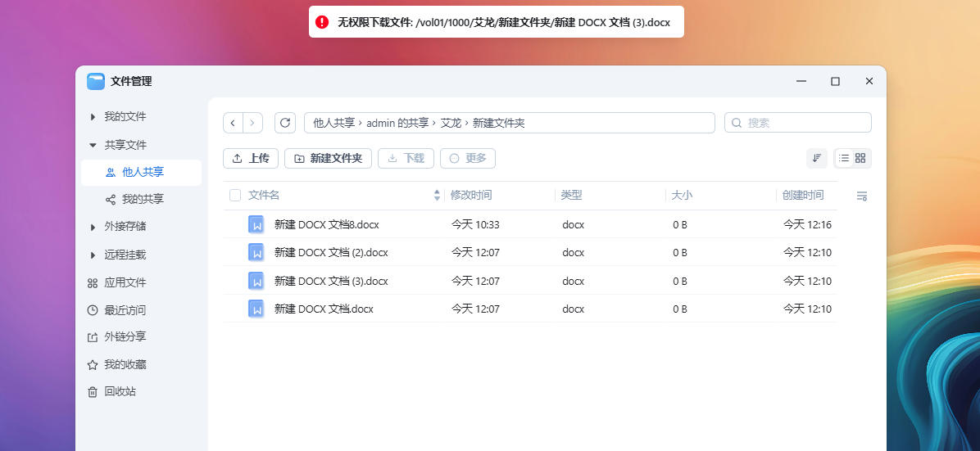Click the 上传 upload button

[x=251, y=158]
